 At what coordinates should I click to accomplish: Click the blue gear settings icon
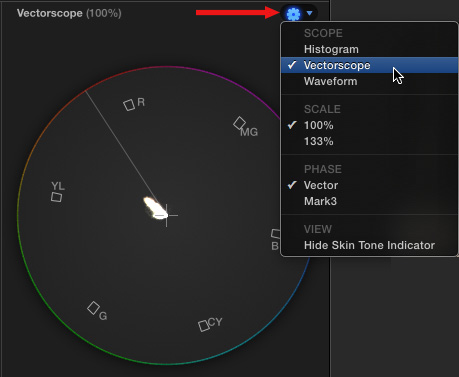click(294, 14)
